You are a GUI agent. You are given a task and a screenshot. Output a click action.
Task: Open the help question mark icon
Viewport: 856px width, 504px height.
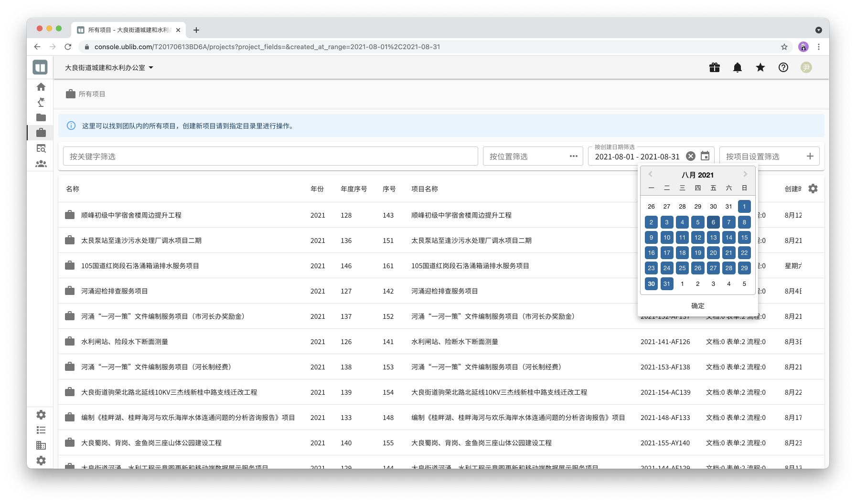tap(783, 68)
